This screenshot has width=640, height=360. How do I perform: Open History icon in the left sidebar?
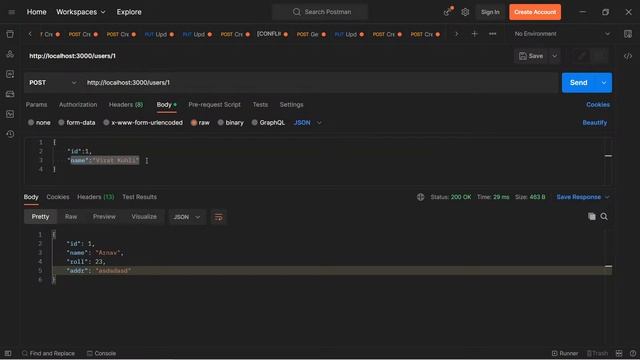coord(10,134)
